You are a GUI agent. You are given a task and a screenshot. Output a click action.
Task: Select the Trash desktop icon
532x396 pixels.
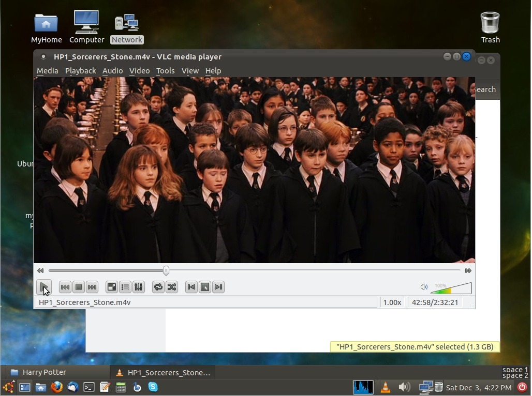click(490, 27)
